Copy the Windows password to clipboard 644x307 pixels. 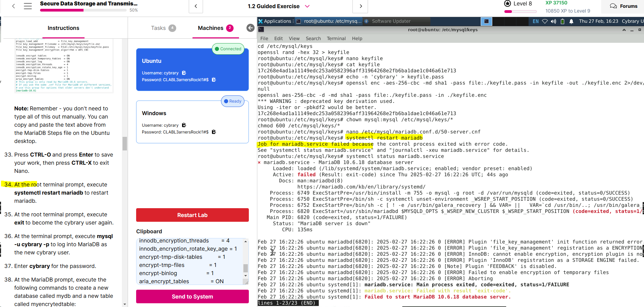(214, 132)
